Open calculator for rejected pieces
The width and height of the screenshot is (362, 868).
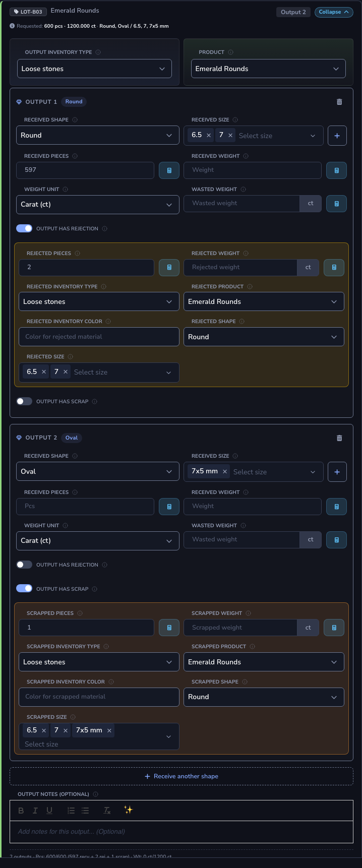[169, 268]
